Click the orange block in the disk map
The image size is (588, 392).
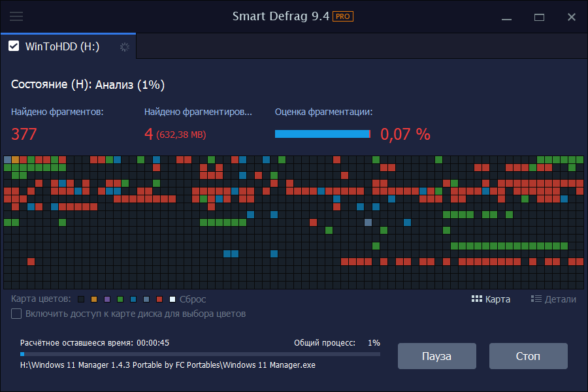click(16, 160)
